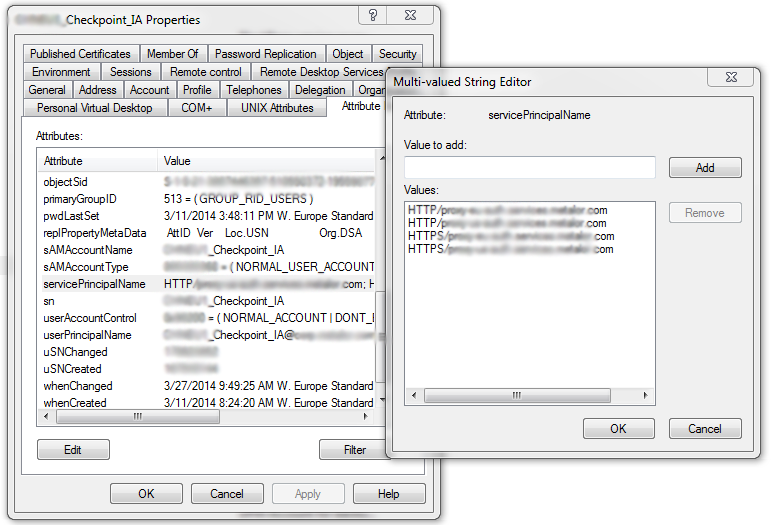Viewport: 773px width, 525px height.
Task: Cancel the Multi-valued String Editor
Action: coord(705,429)
